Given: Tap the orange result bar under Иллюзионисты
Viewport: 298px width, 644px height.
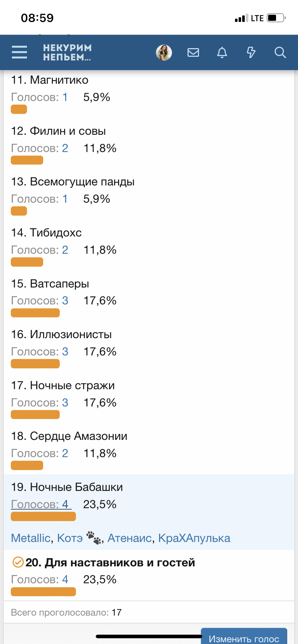Looking at the screenshot, I should pos(35,364).
